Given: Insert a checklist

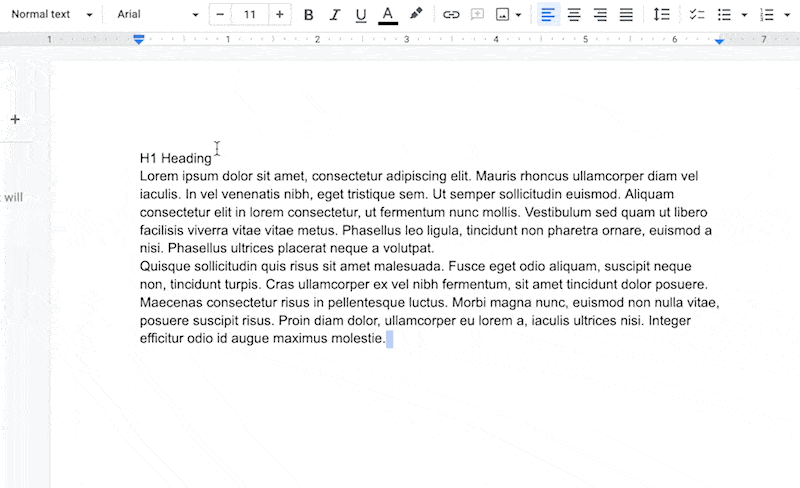Looking at the screenshot, I should tap(697, 15).
